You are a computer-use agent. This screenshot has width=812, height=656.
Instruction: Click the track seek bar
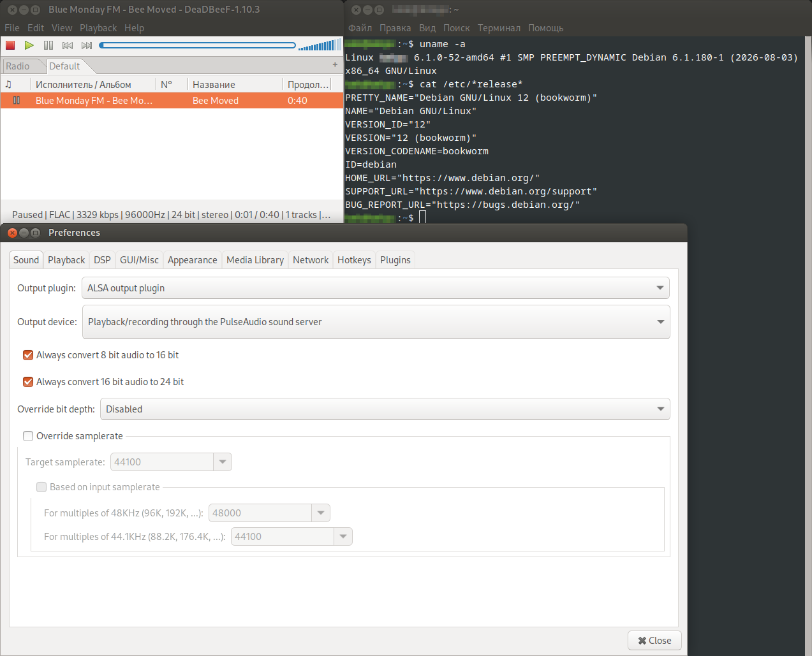point(198,45)
